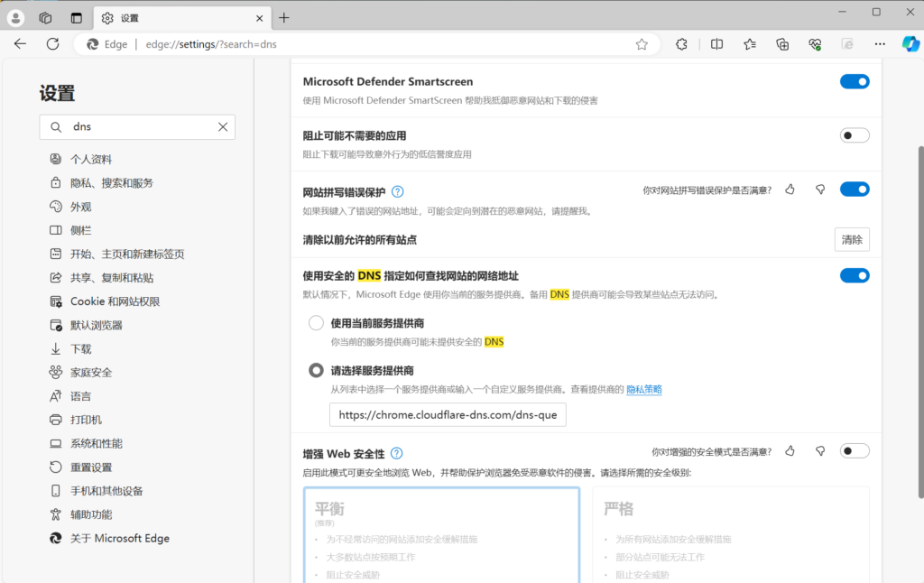The width and height of the screenshot is (924, 583).
Task: Clear the dns search text
Action: point(223,126)
